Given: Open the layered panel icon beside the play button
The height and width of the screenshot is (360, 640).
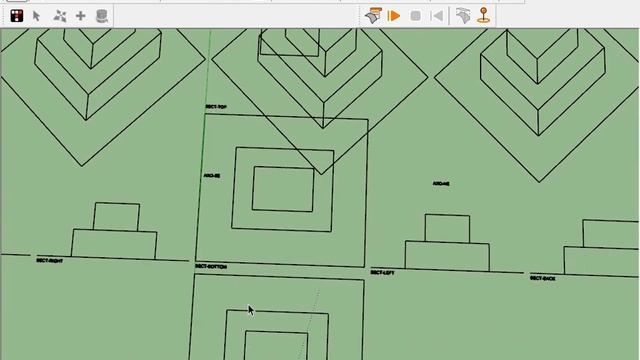Looking at the screenshot, I should click(x=373, y=16).
